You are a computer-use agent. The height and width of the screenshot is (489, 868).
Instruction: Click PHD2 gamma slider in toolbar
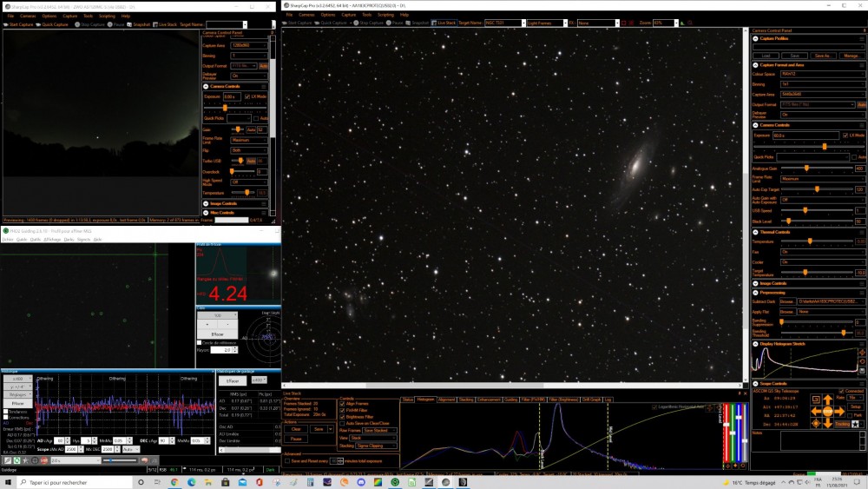point(120,460)
